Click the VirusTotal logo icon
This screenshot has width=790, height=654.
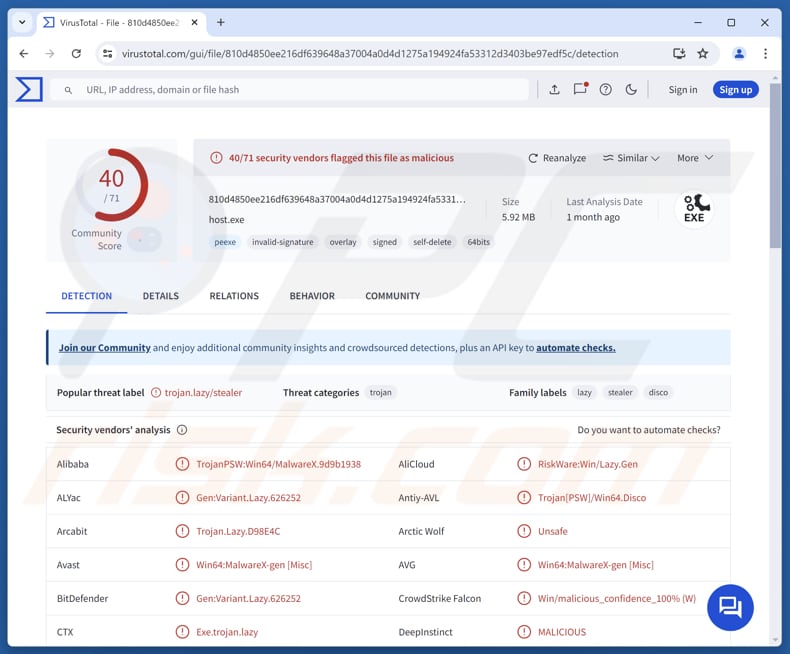tap(29, 89)
